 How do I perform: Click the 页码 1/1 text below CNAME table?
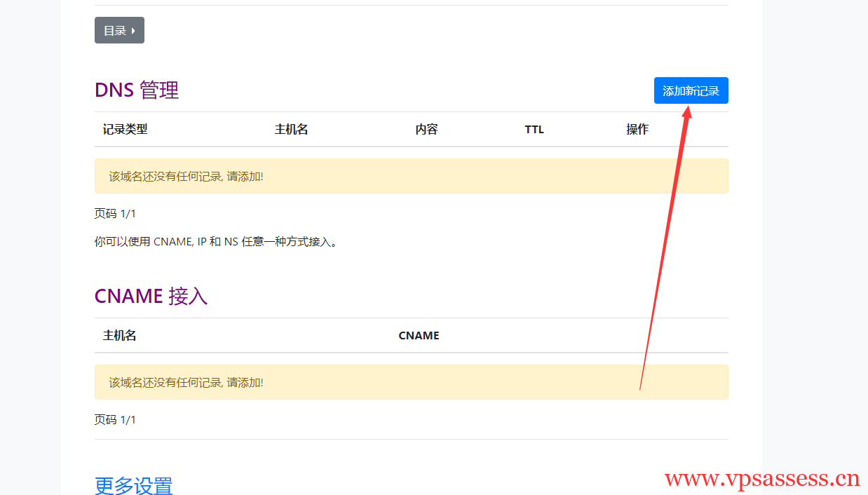(x=115, y=419)
